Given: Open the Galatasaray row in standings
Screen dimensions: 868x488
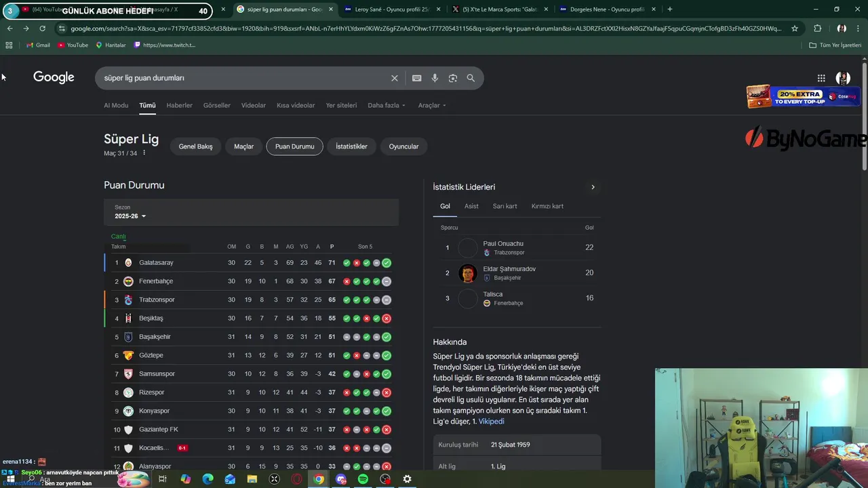Looking at the screenshot, I should point(251,263).
